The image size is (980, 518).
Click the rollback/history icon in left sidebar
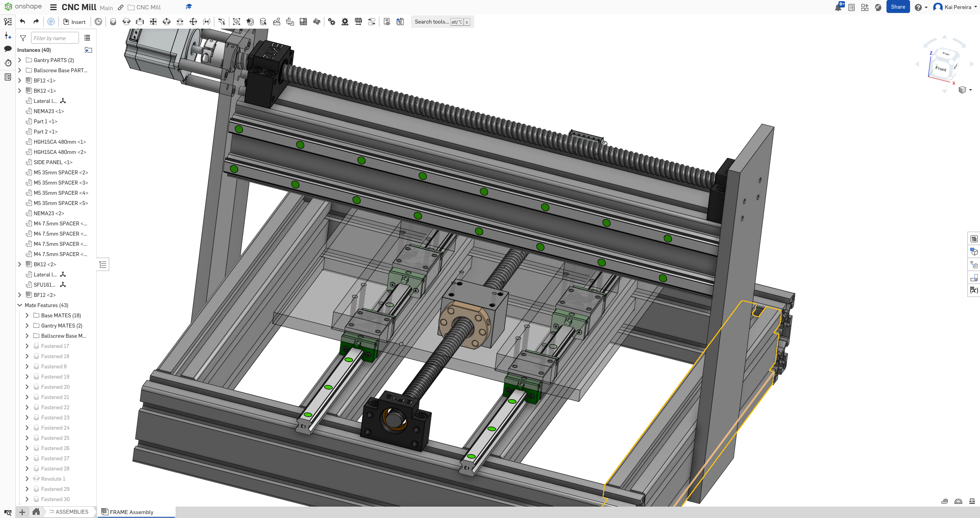8,63
